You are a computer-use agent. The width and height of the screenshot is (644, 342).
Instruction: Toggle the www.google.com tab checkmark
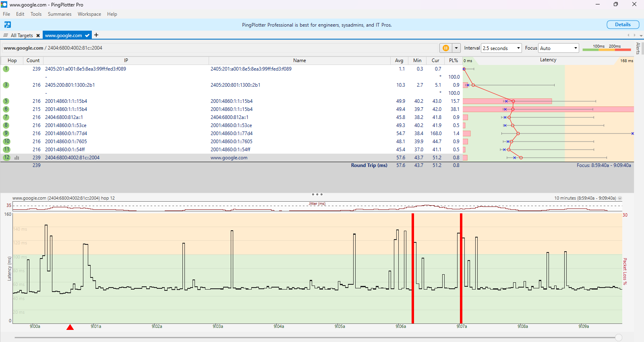(x=87, y=35)
